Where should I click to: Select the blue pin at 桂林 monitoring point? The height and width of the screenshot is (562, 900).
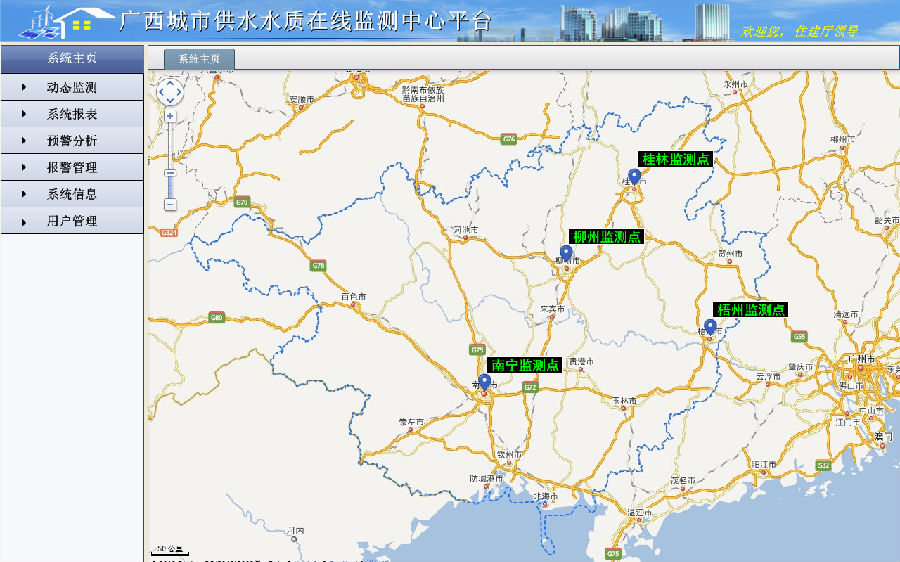pyautogui.click(x=634, y=178)
